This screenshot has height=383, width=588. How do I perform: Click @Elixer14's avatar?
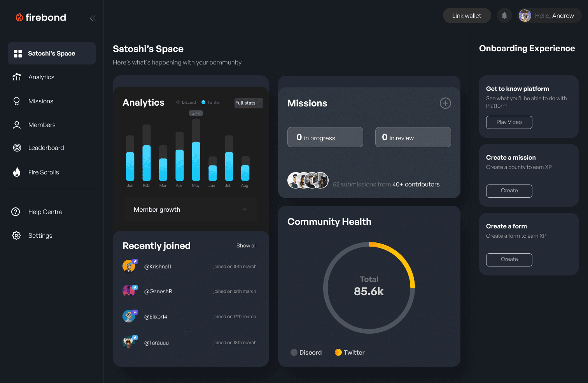[129, 316]
